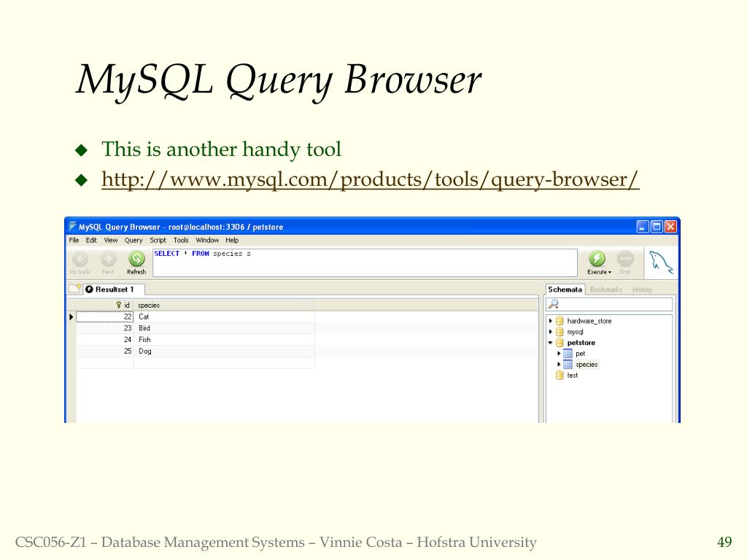Click the test database icon

point(560,376)
